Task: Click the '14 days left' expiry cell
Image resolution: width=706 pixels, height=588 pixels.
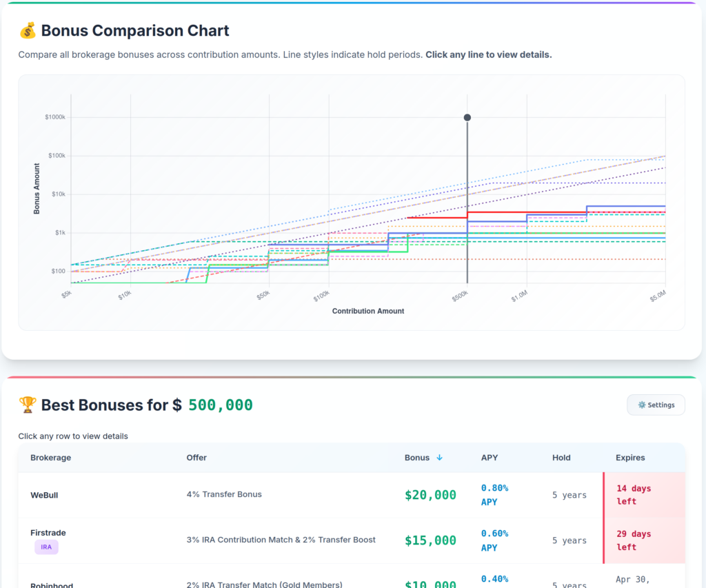Action: pos(633,495)
